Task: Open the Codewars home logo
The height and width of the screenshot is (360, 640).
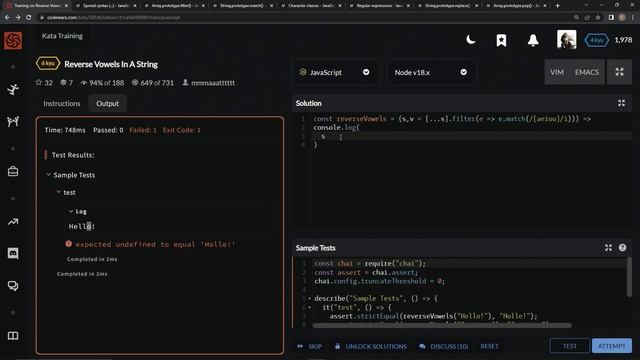Action: (x=13, y=40)
